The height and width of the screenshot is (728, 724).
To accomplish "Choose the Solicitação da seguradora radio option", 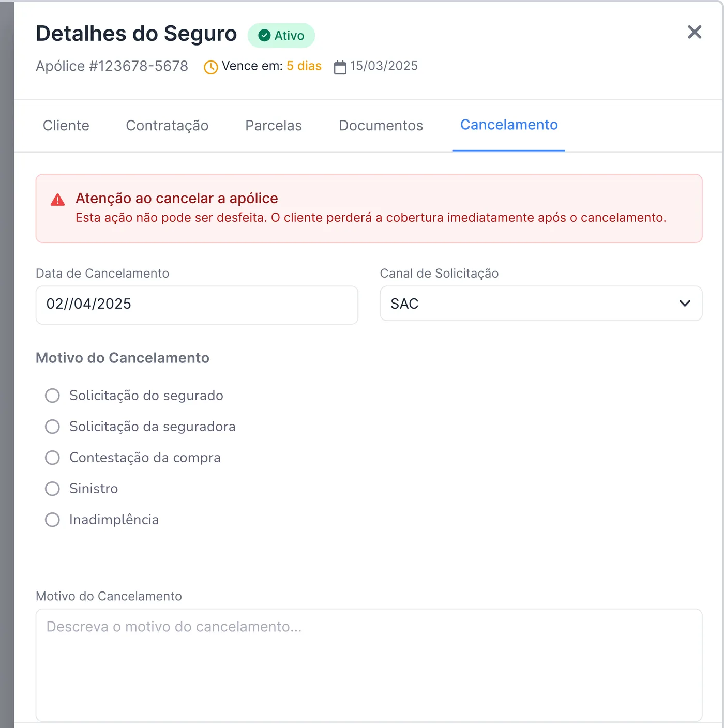I will 52,427.
